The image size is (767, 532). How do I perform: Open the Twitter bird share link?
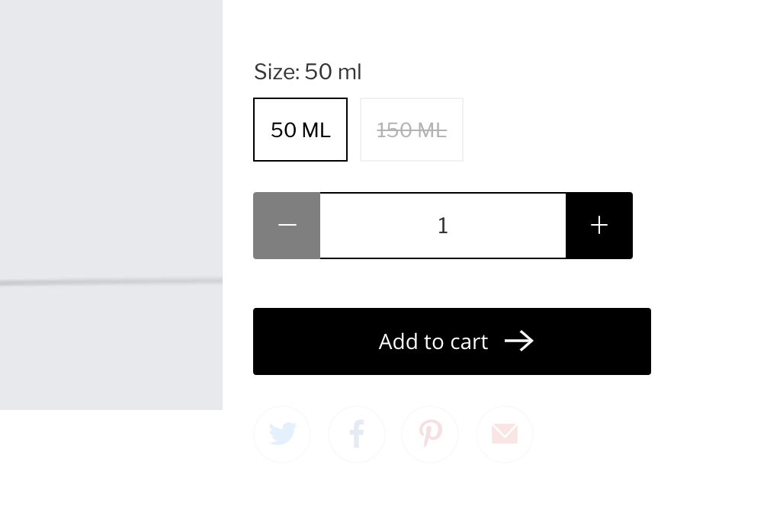coord(282,434)
